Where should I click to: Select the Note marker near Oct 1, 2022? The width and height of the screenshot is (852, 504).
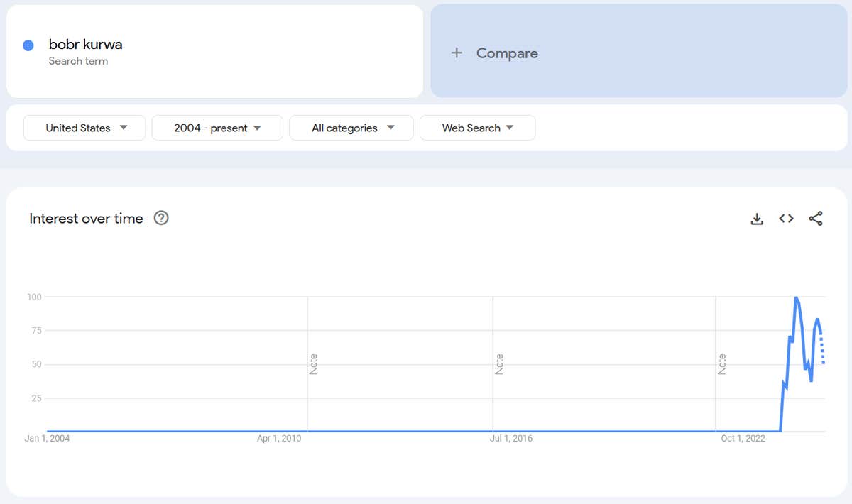pyautogui.click(x=722, y=364)
